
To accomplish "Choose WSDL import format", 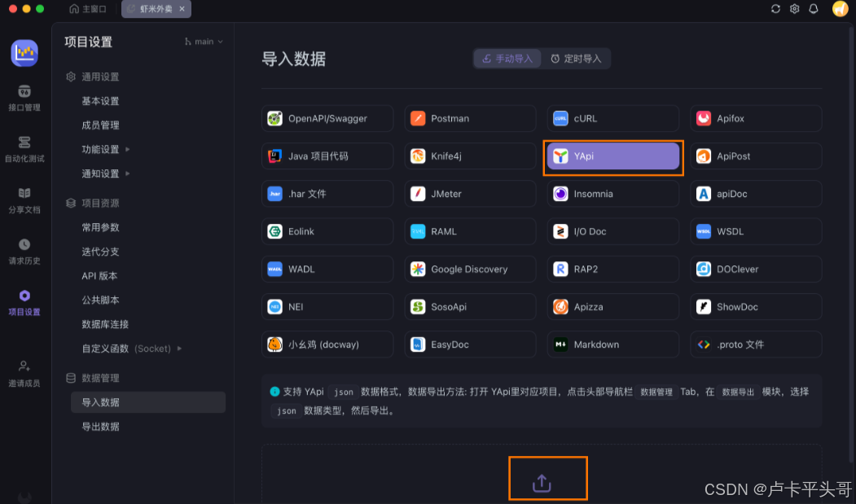I will (x=756, y=231).
